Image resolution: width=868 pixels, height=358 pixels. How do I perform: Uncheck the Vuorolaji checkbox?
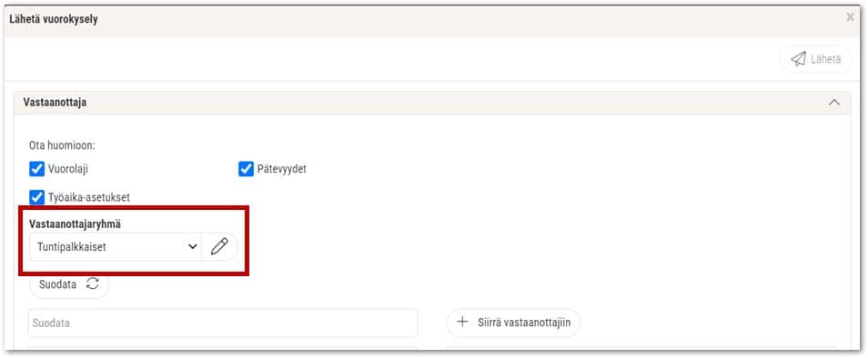click(36, 169)
